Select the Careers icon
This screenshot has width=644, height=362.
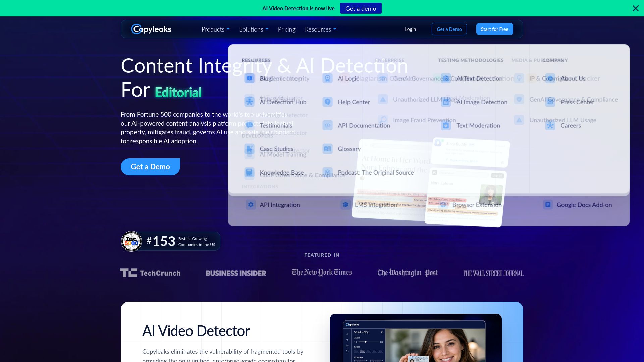tap(550, 125)
